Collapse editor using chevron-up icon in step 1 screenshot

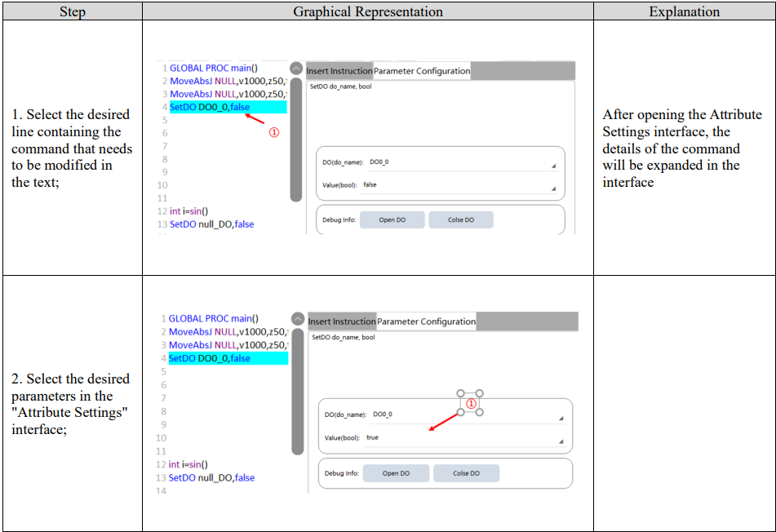point(296,69)
